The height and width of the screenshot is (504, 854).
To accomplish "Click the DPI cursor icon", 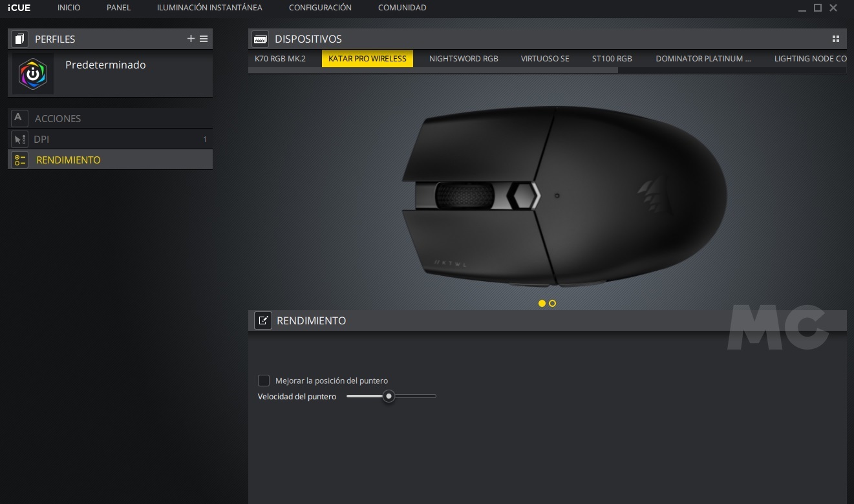I will [x=19, y=139].
